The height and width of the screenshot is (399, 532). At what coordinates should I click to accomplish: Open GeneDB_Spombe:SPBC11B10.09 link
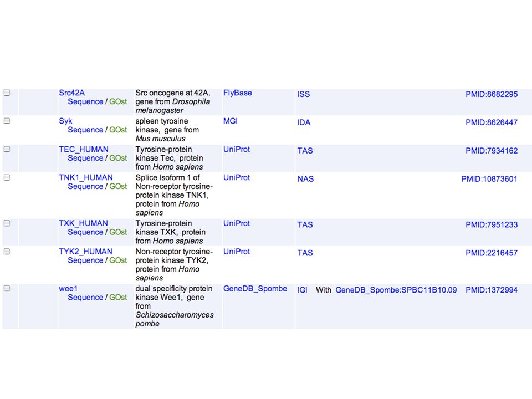(396, 290)
